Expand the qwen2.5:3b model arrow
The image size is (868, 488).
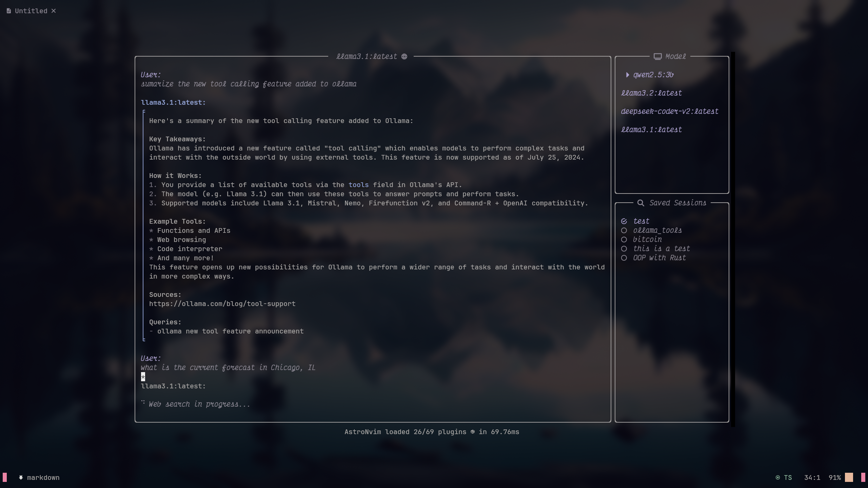pyautogui.click(x=627, y=75)
